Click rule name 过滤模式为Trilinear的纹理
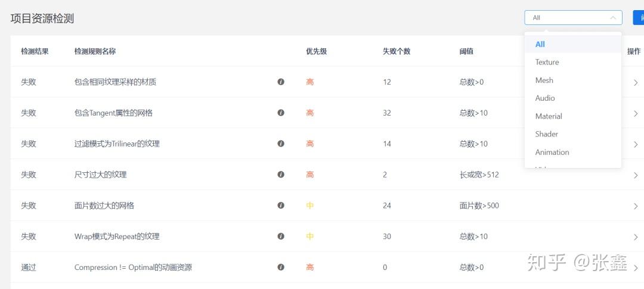The image size is (644, 289). point(117,144)
